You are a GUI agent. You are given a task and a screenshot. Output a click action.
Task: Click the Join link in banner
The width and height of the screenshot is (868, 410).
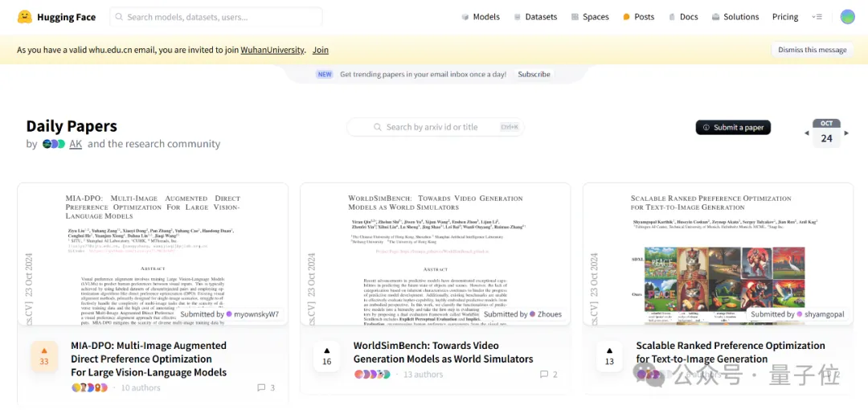[320, 50]
